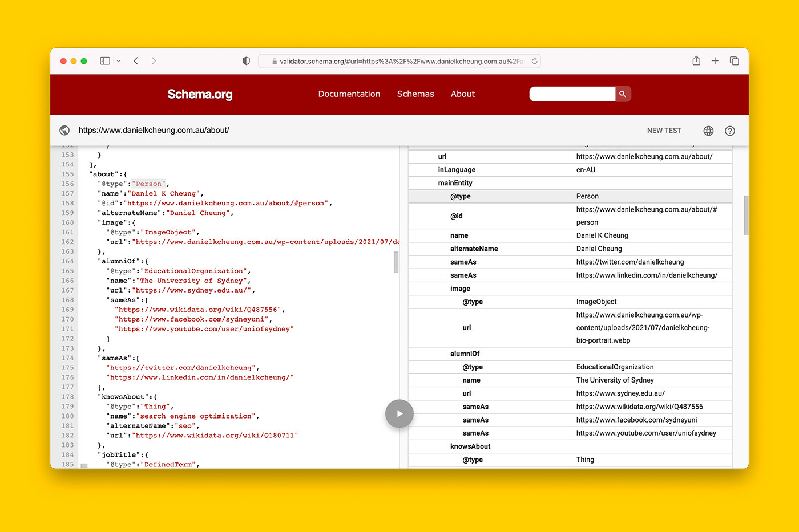
Task: Click "search engine optimization" string in code
Action: point(196,416)
